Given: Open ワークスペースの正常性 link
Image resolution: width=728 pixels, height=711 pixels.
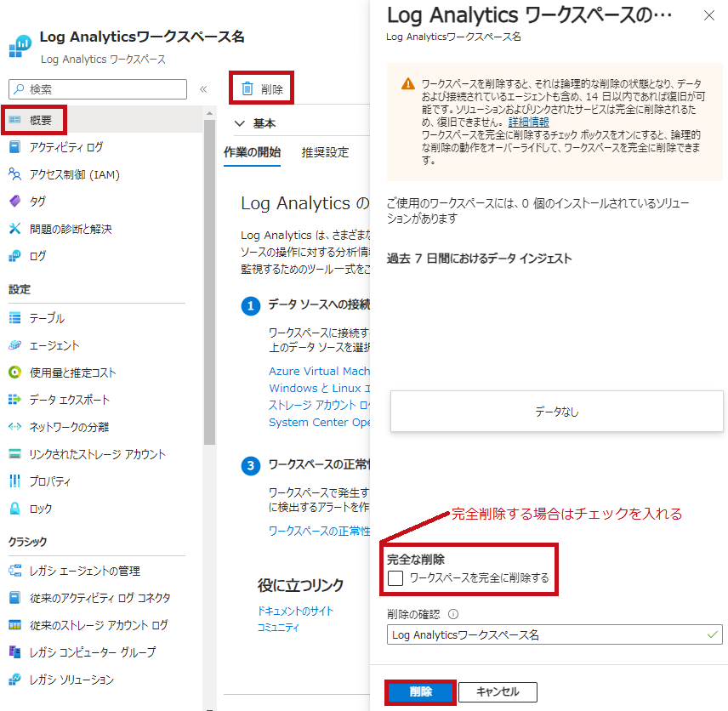Looking at the screenshot, I should (x=320, y=531).
